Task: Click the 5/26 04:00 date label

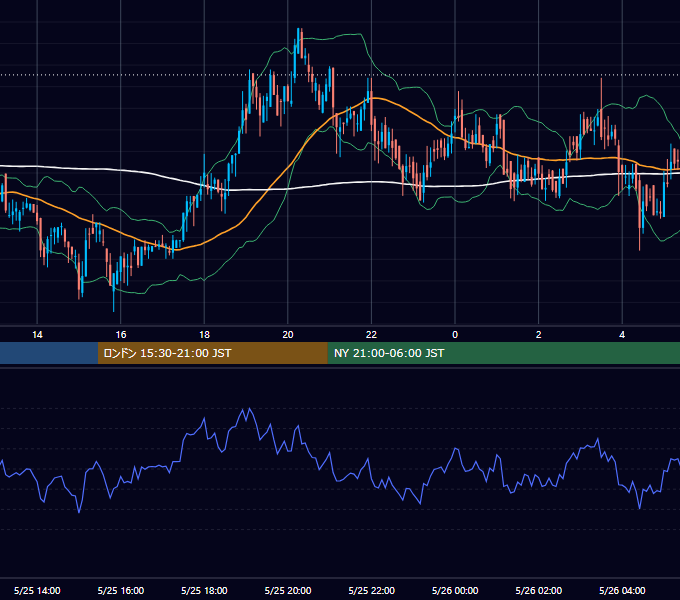Action: click(622, 590)
